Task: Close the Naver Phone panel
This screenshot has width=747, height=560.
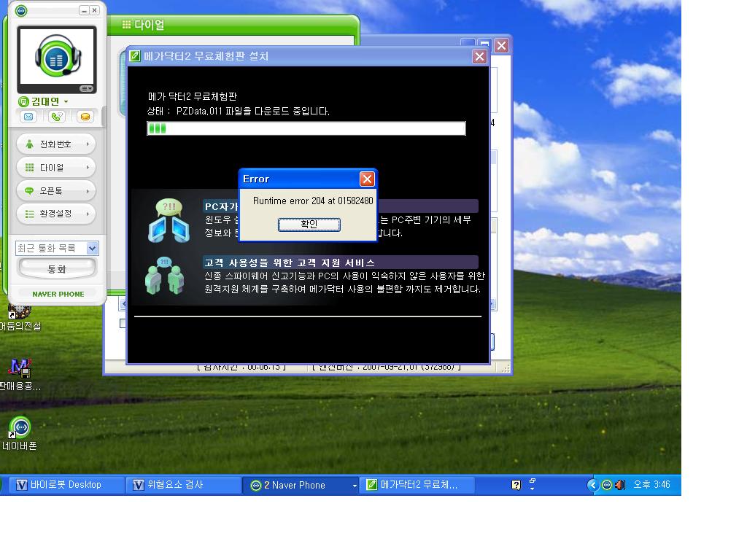Action: 94,10
